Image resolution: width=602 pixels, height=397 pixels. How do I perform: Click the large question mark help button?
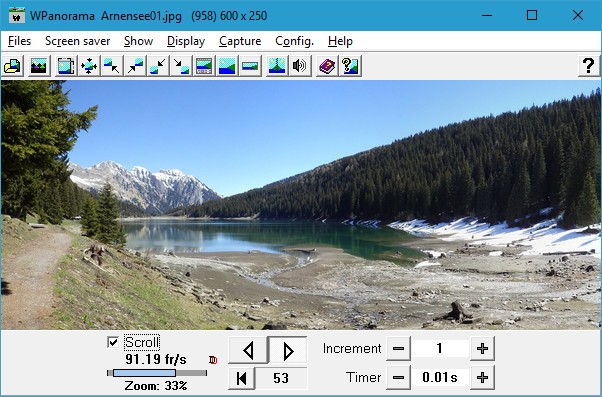coord(589,66)
